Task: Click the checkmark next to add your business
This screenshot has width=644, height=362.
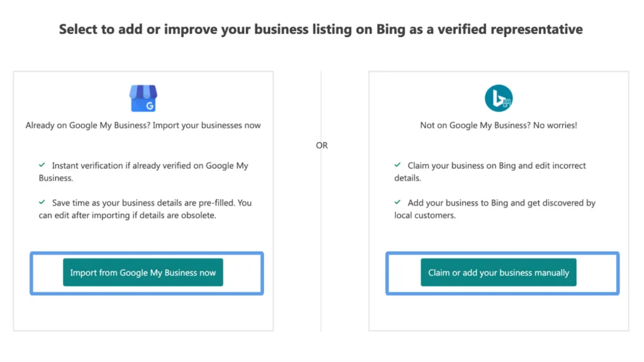Action: pyautogui.click(x=397, y=201)
